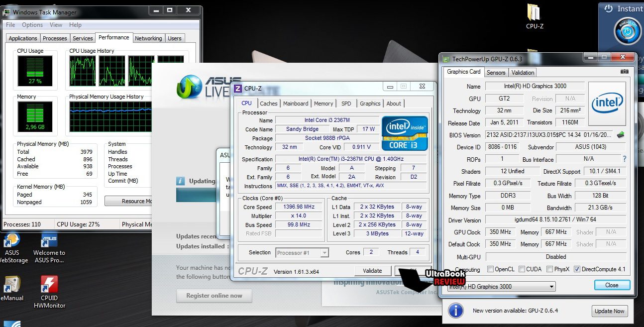
Task: Switch to the Applications tab in Task Manager
Action: (23, 38)
